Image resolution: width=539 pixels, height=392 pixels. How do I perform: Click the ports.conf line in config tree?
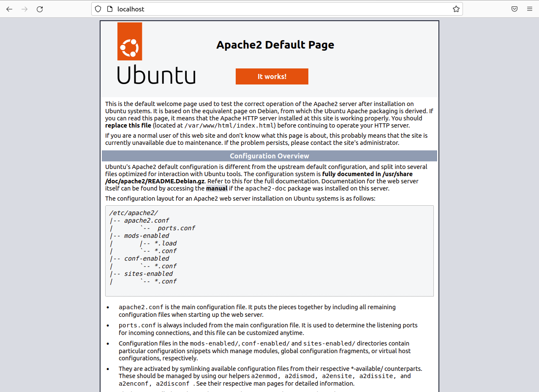point(176,228)
